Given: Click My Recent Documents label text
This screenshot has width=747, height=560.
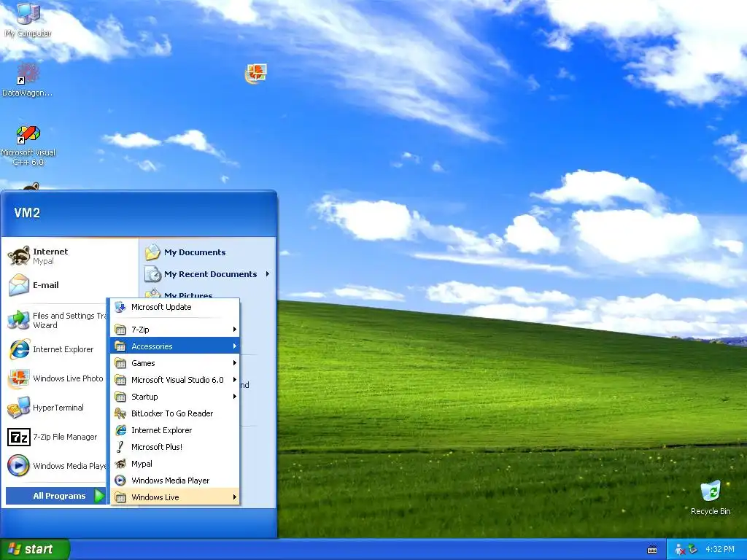Looking at the screenshot, I should click(x=211, y=274).
